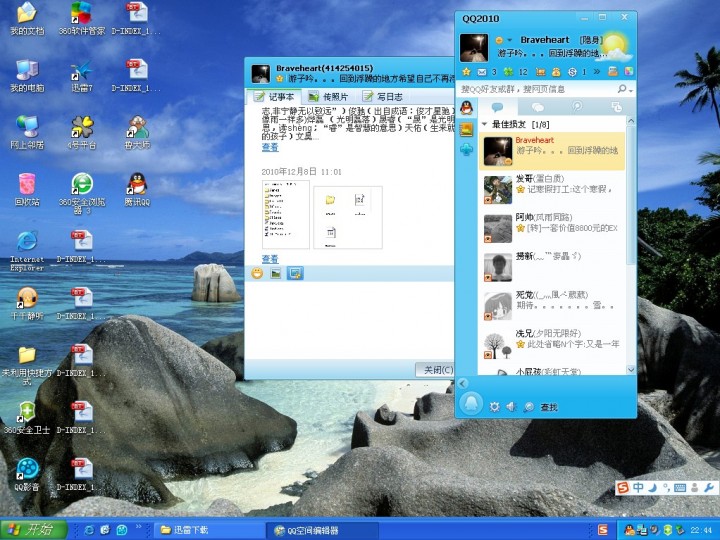Select the groups tab in QQ panel

click(x=537, y=107)
